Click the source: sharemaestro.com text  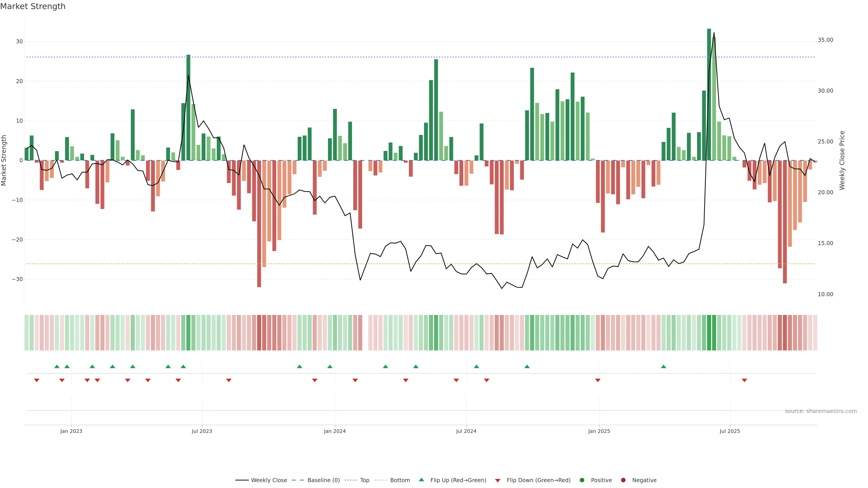(x=821, y=411)
